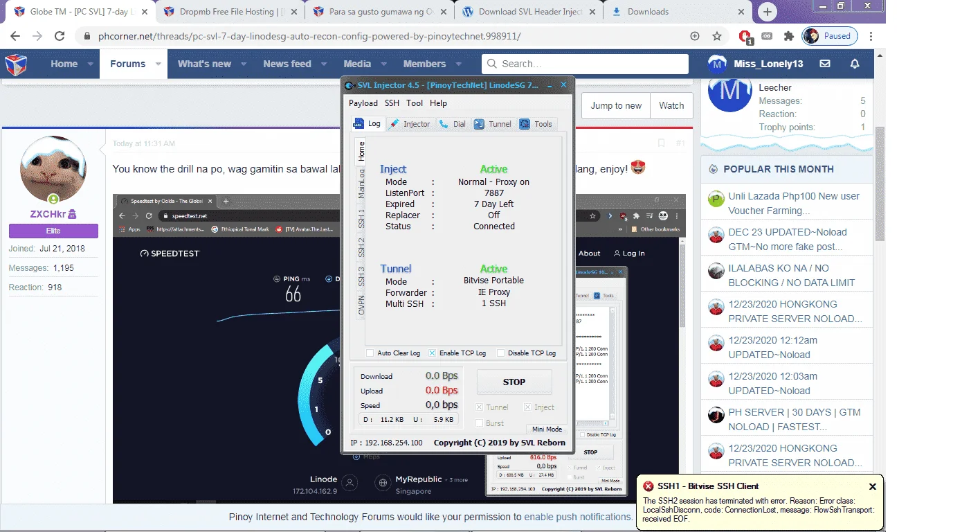This screenshot has width=980, height=532.
Task: Open the inbox envelope icon in forum header
Action: 825,64
